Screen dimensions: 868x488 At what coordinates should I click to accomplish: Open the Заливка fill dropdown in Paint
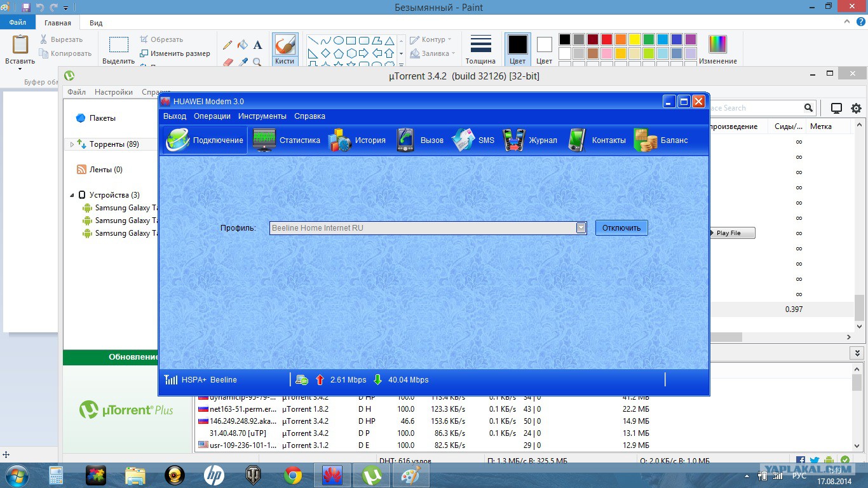[433, 54]
